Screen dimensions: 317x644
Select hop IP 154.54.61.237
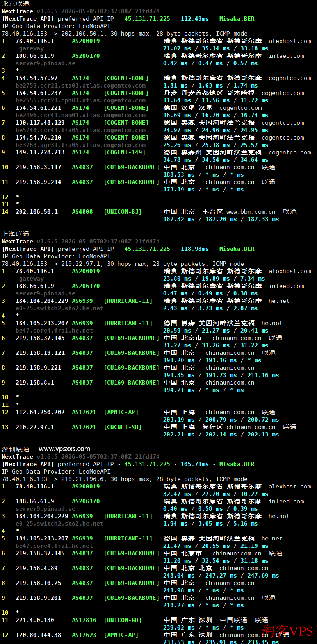click(38, 93)
